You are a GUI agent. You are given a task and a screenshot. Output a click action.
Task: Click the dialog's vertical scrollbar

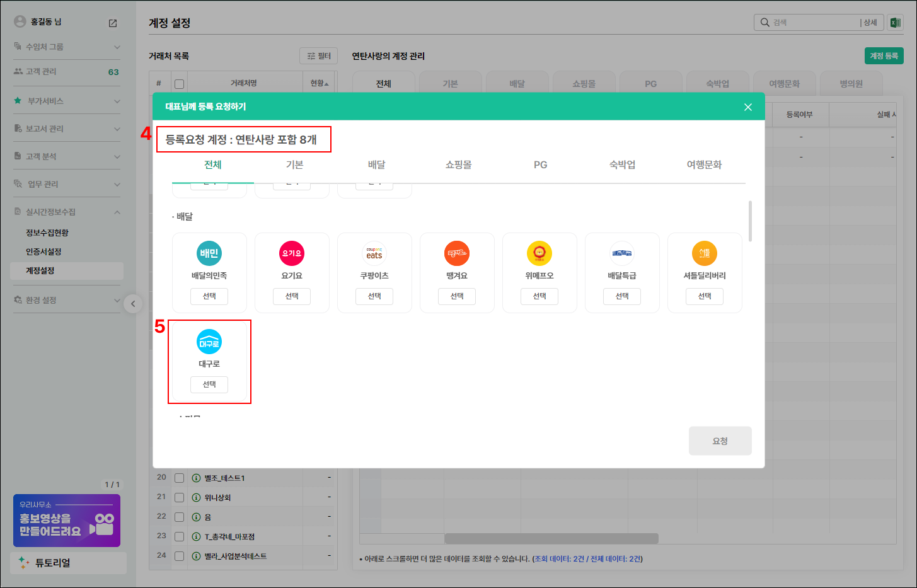[749, 221]
